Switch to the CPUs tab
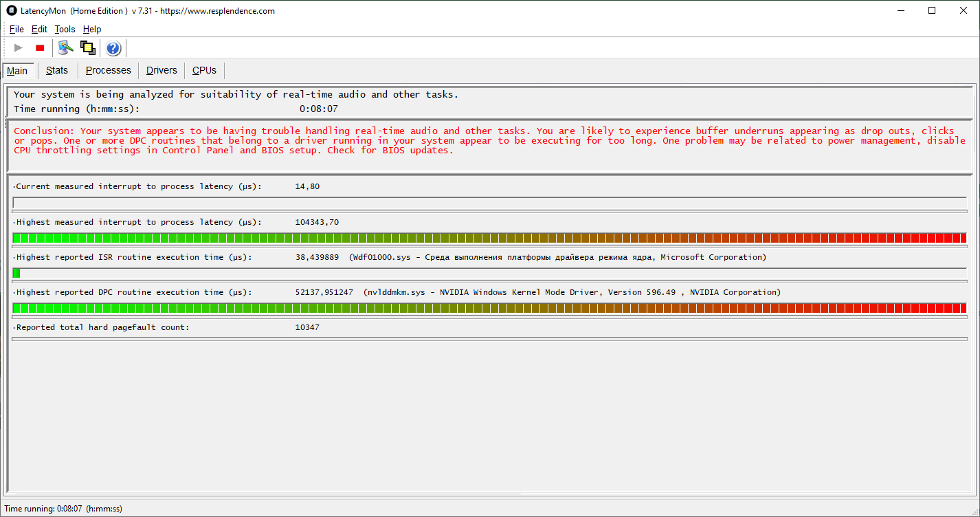Screen dimensions: 980x517 pyautogui.click(x=204, y=70)
